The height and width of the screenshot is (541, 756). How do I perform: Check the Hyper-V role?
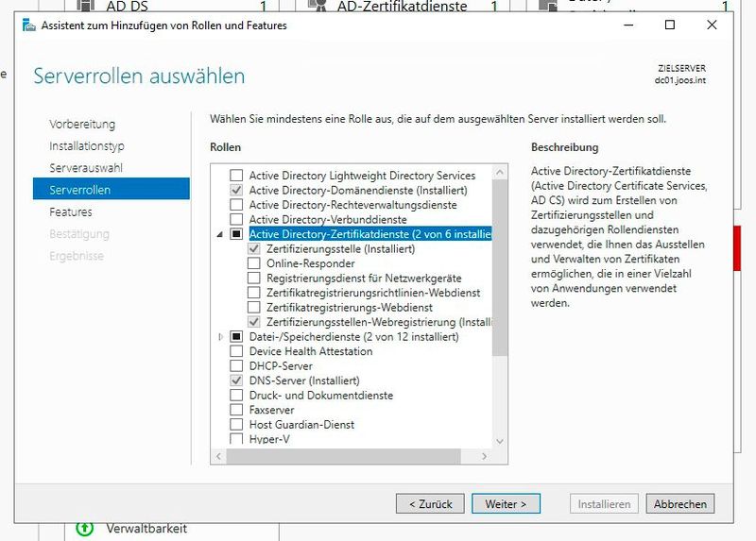[x=236, y=439]
